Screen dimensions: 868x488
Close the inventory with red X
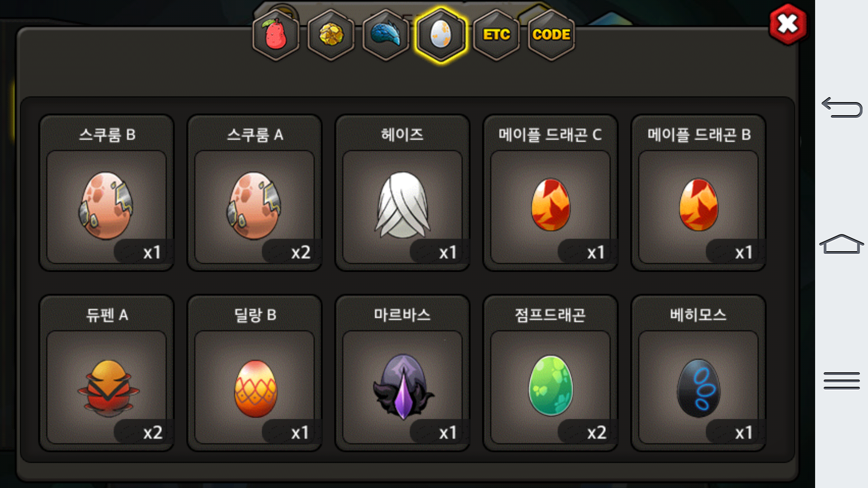tap(788, 24)
